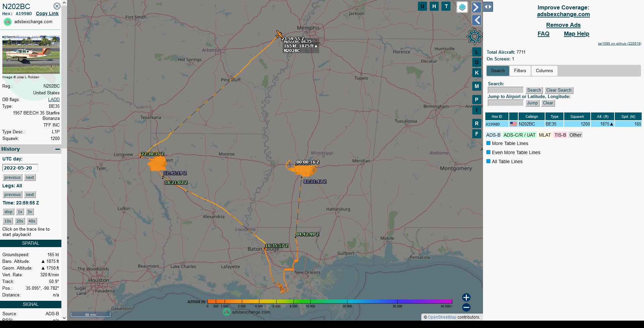
Task: Go to previous UTC day
Action: pyautogui.click(x=12, y=178)
